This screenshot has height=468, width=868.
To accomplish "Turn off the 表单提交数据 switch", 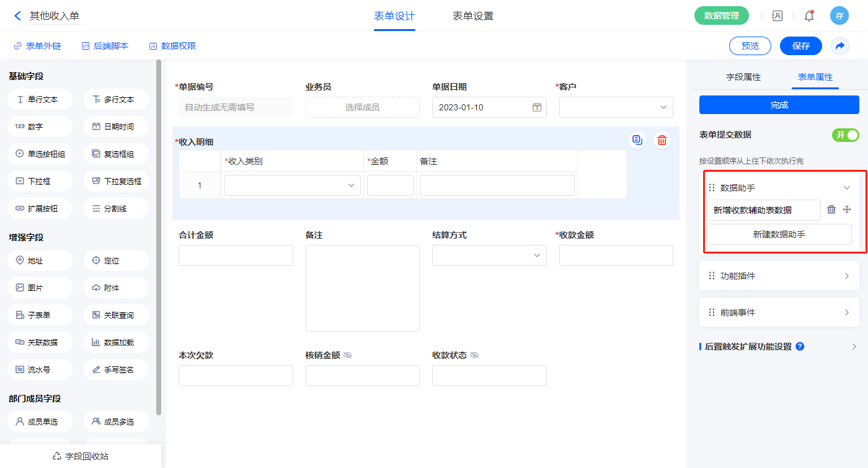I will (845, 135).
